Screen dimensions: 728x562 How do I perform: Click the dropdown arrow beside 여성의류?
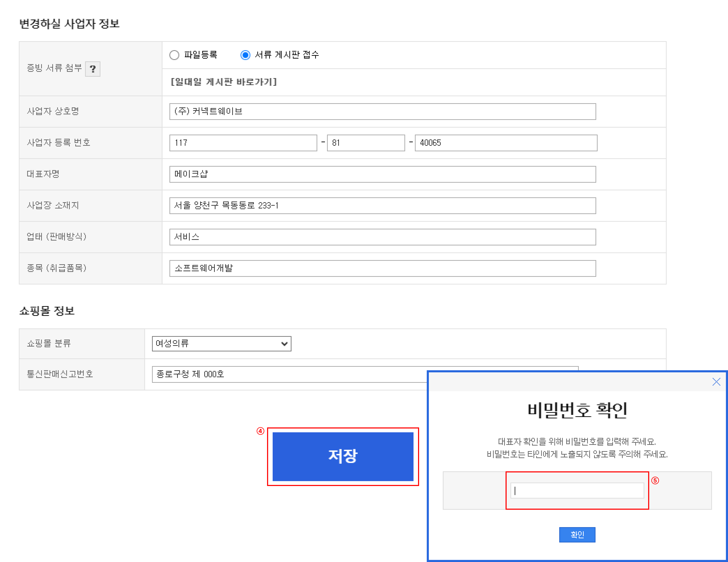pos(284,344)
